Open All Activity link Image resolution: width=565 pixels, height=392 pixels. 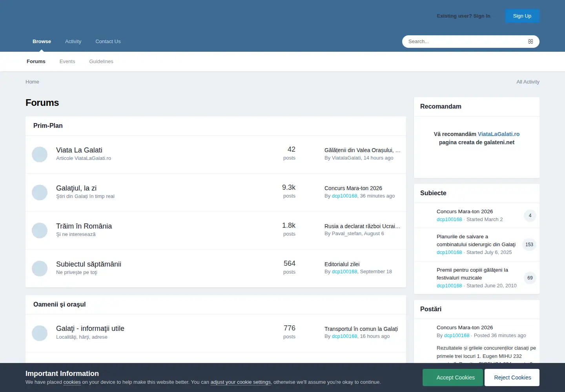(528, 82)
